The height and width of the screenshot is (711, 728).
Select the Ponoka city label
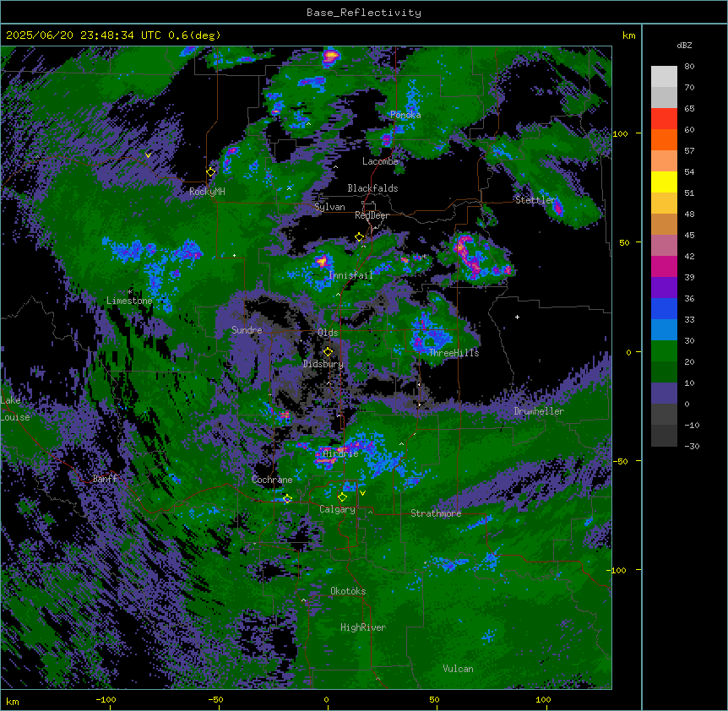[405, 115]
